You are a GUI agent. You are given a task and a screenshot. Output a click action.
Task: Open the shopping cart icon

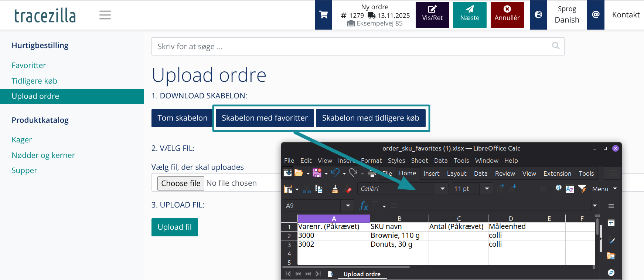(x=323, y=15)
